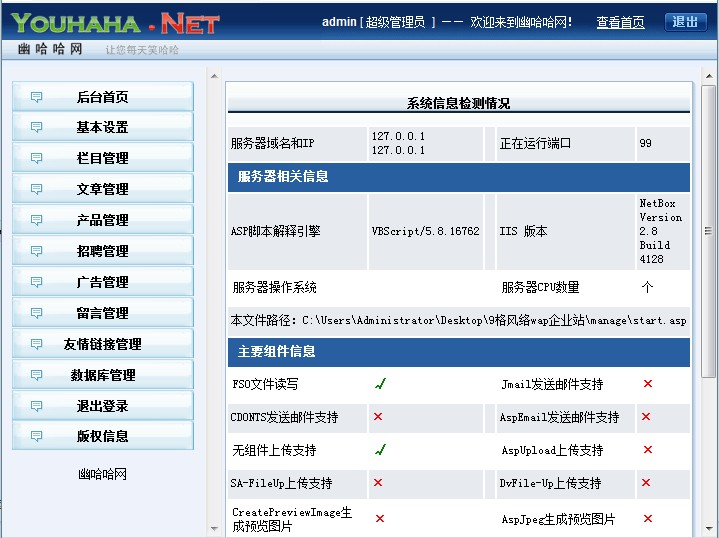Go to 留言管理 in the sidebar
Viewport: 719px width, 538px height.
tap(103, 313)
